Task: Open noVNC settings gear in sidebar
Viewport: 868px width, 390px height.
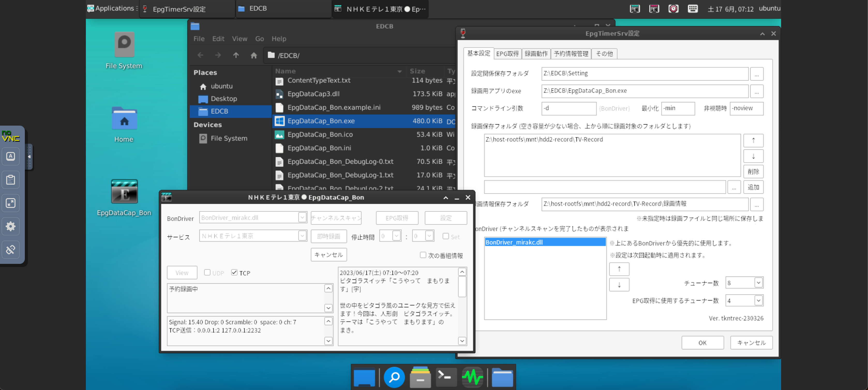Action: 11,226
